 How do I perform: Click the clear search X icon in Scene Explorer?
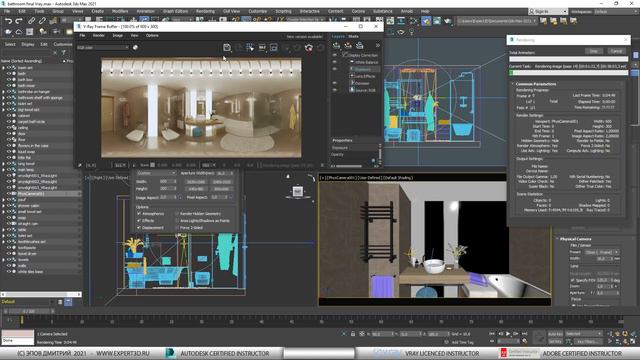(x=55, y=52)
